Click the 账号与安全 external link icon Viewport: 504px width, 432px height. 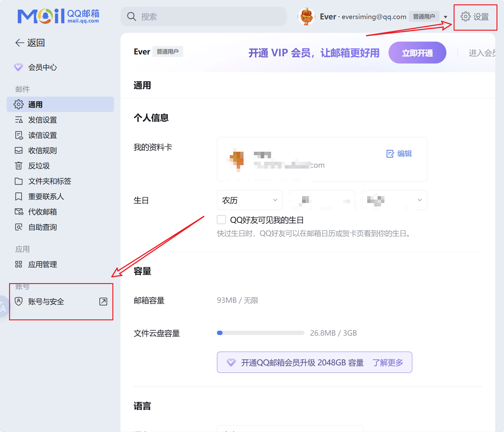(103, 302)
